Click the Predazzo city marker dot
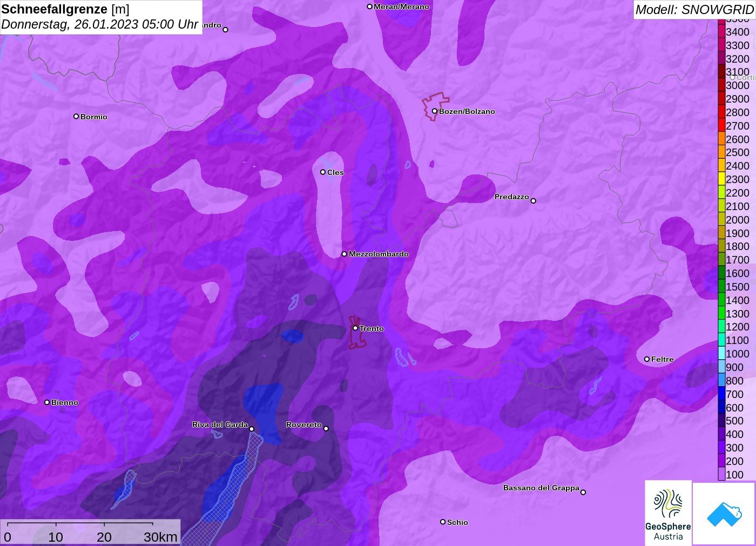 click(x=533, y=201)
